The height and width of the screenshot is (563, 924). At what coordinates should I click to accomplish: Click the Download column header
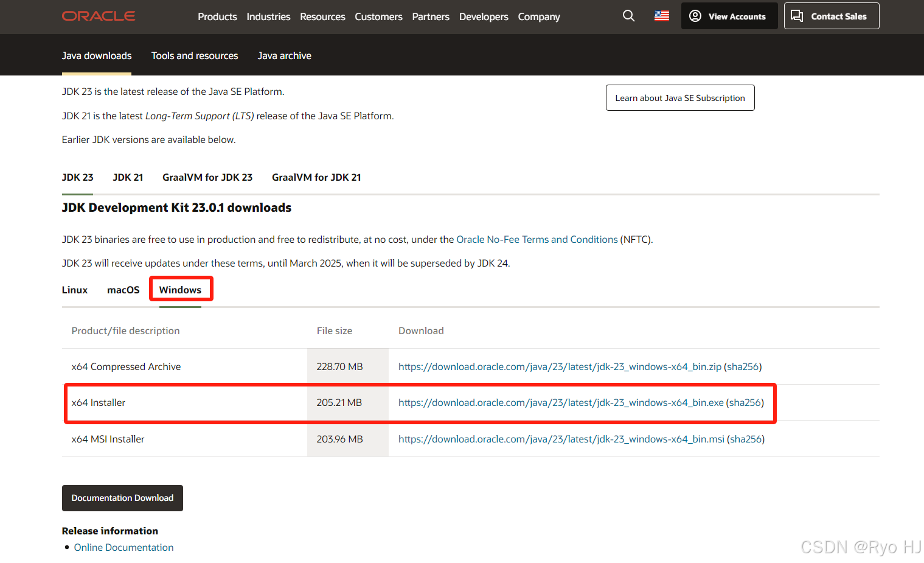tap(421, 330)
